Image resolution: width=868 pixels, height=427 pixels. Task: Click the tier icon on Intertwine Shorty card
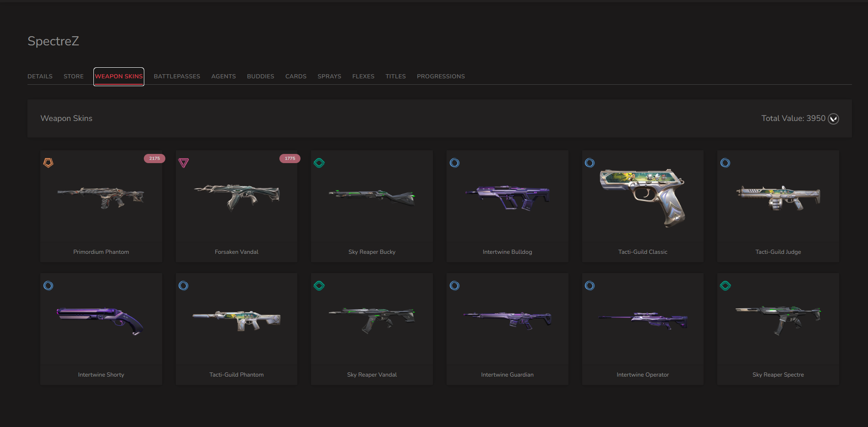click(49, 286)
